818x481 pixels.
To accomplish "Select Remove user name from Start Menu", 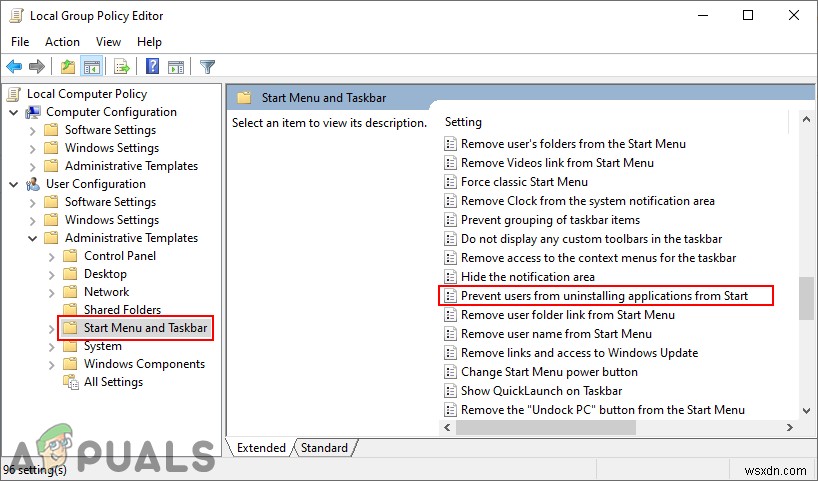I will coord(556,334).
